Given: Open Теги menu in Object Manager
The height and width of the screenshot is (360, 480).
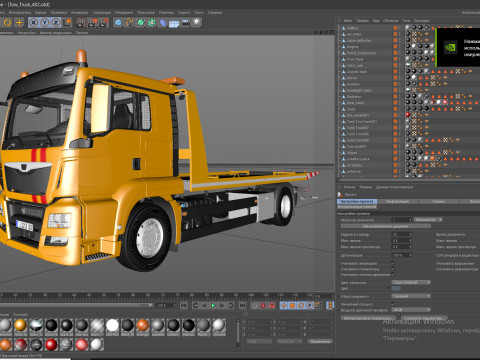Looking at the screenshot, I should click(x=406, y=21).
